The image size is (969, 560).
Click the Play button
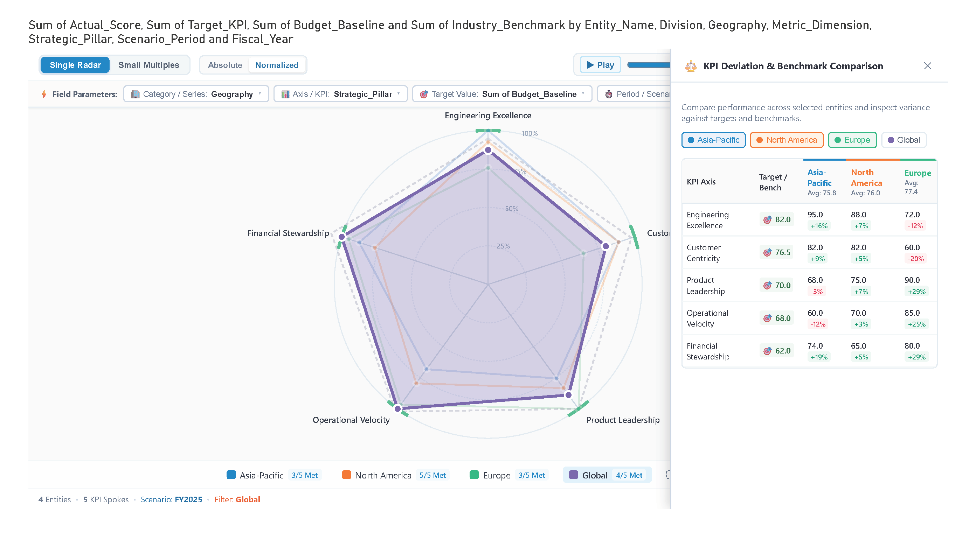pos(600,65)
